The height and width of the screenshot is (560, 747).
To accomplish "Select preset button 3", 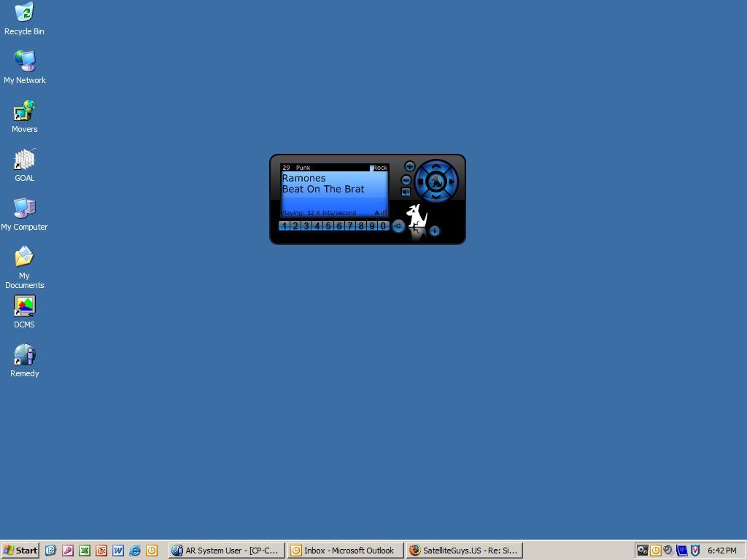I will (306, 226).
